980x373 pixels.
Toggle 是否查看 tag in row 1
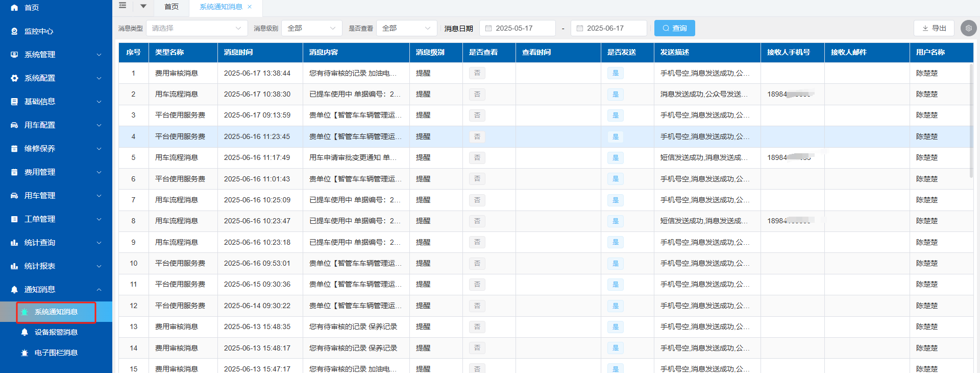tap(477, 73)
